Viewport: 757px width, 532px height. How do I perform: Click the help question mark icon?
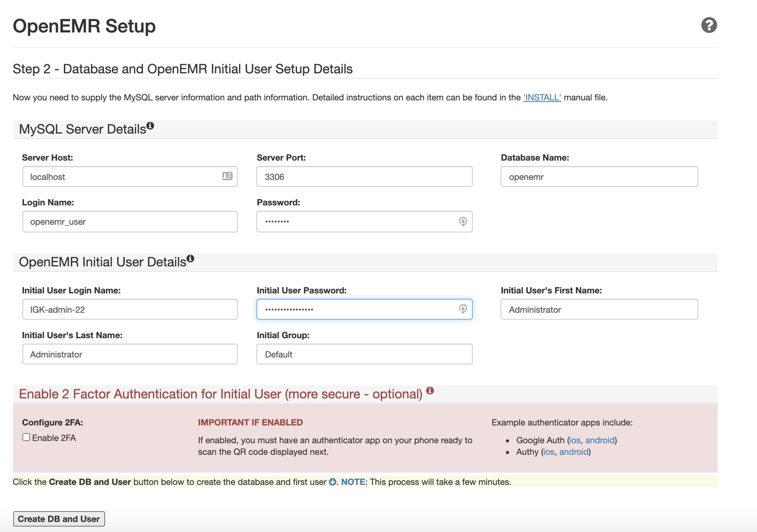[709, 25]
